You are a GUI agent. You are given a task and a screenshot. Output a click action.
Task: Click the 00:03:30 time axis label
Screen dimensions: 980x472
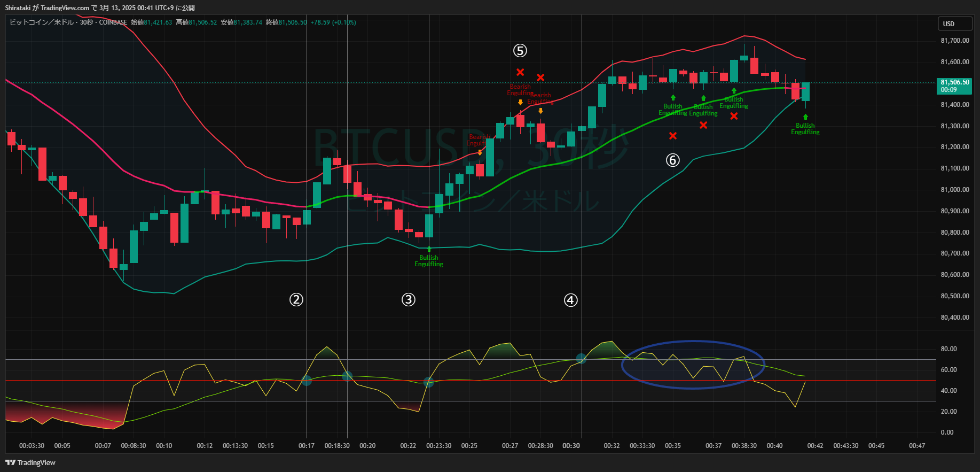pos(32,446)
